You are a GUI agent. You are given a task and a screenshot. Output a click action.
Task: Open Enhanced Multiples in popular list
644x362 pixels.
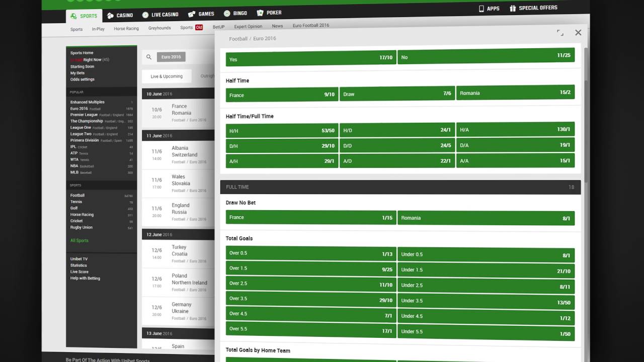[x=101, y=102]
